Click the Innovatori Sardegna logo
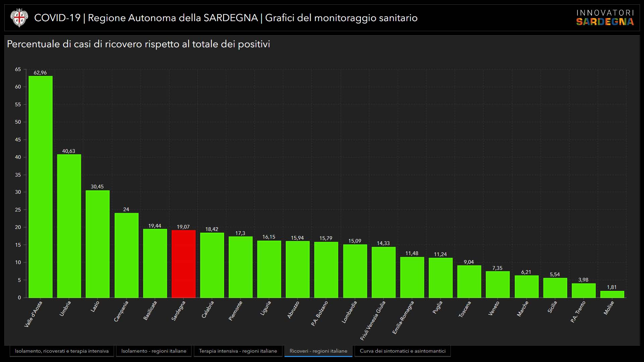The width and height of the screenshot is (644, 362). click(605, 18)
